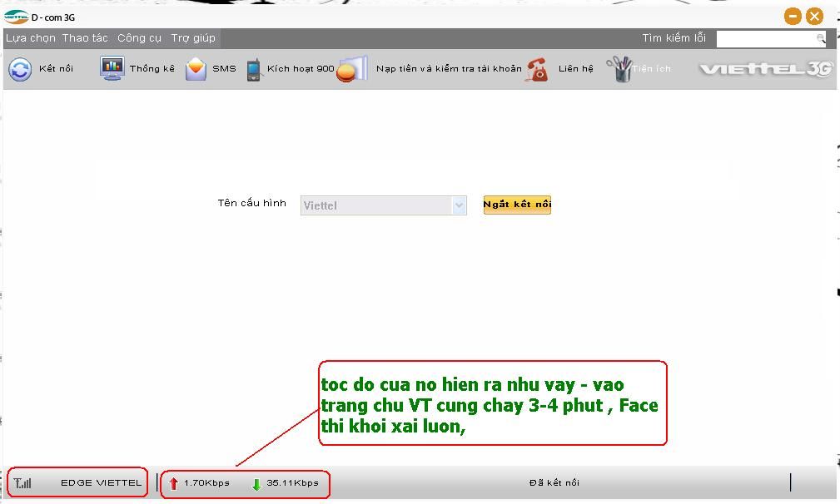Click the Tên cấu hình label
Image resolution: width=840 pixels, height=504 pixels.
(251, 203)
